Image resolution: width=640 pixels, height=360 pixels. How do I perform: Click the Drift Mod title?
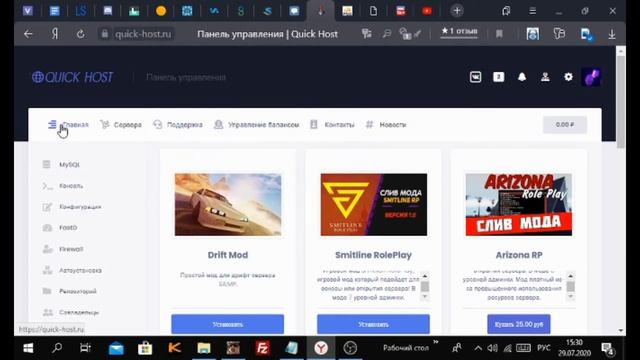click(228, 255)
